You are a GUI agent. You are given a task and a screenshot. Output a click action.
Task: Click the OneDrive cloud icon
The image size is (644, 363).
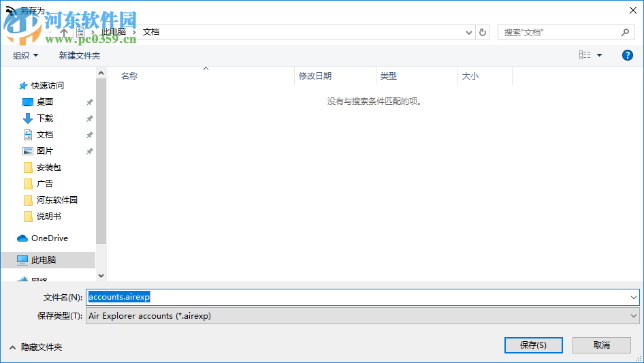click(x=22, y=238)
